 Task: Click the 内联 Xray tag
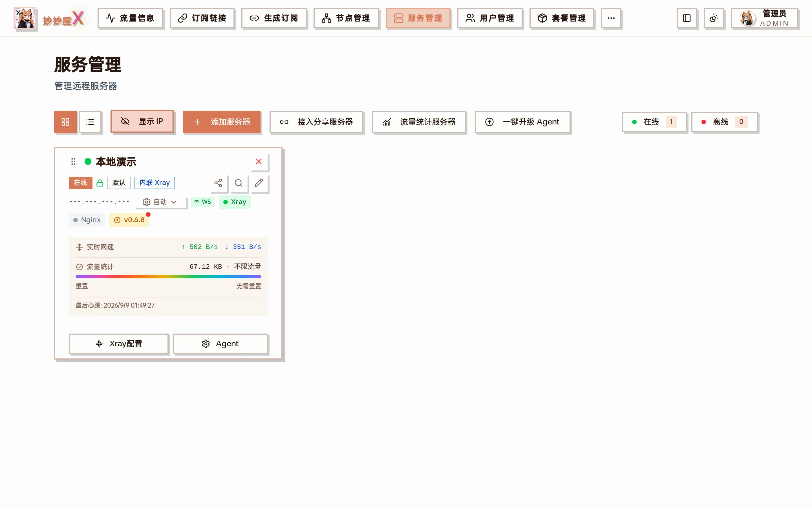click(x=154, y=183)
